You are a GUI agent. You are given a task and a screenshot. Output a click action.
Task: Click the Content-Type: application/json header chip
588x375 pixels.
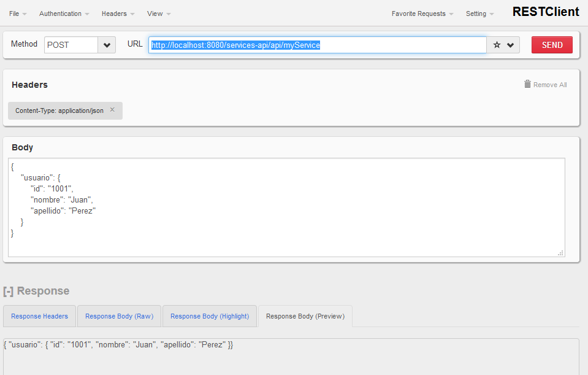pos(65,110)
